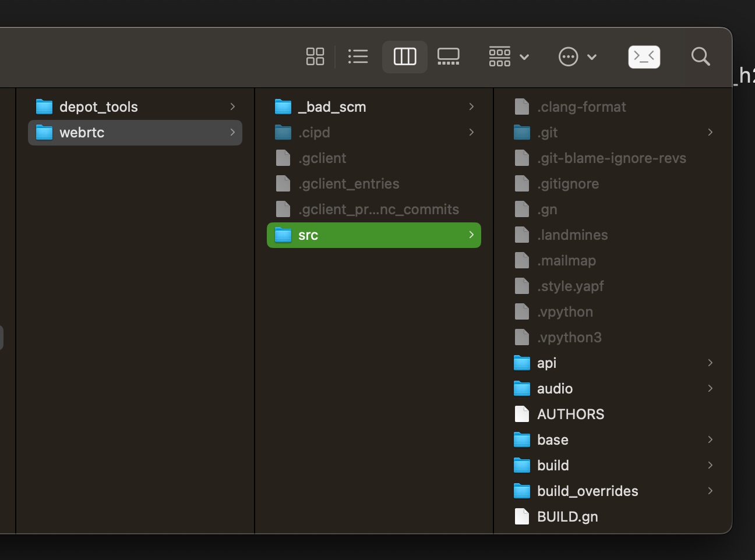
Task: Open the ellipsis Action menu
Action: [x=577, y=56]
